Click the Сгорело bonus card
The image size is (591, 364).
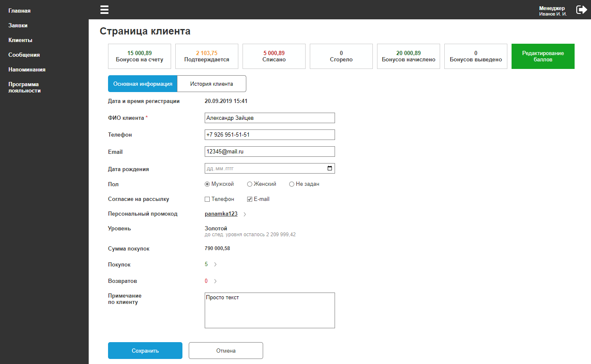click(x=341, y=56)
